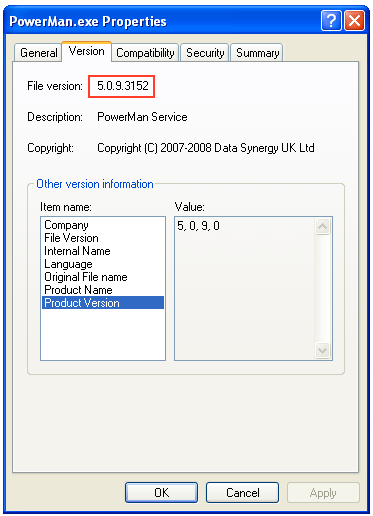Click the greyed-out Apply button
Image resolution: width=373 pixels, height=516 pixels.
click(x=323, y=492)
